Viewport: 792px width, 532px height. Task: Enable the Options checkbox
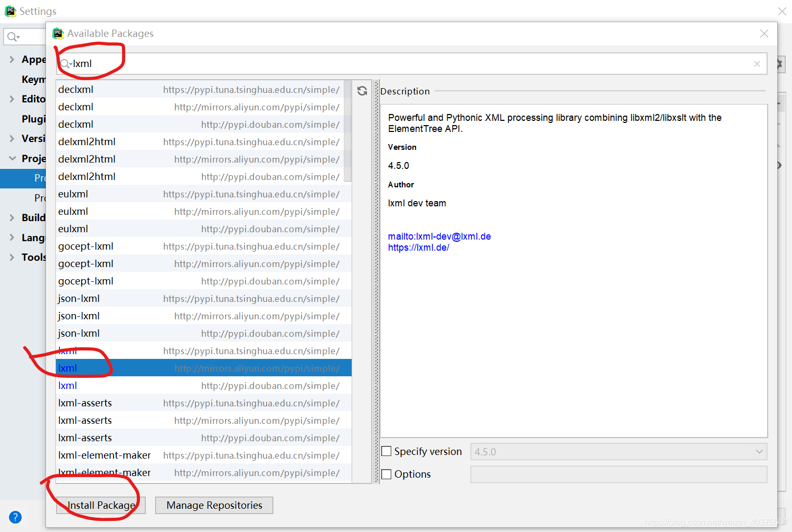[x=386, y=474]
